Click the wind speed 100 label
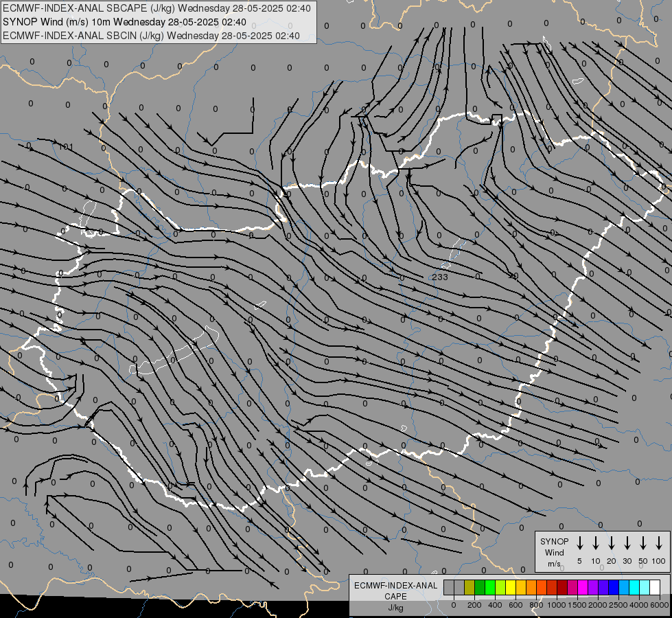Viewport: 672px width, 618px height. 659,561
